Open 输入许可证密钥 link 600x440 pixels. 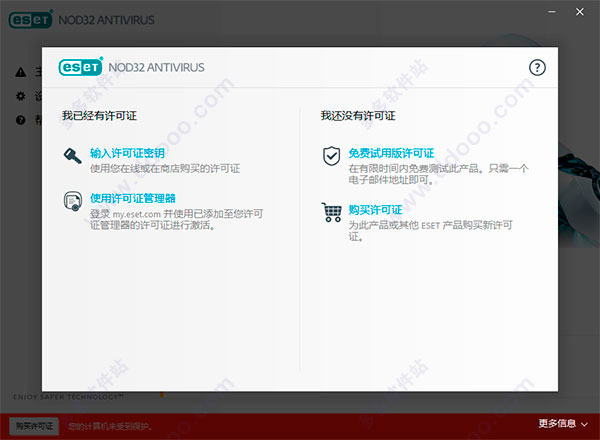(127, 153)
